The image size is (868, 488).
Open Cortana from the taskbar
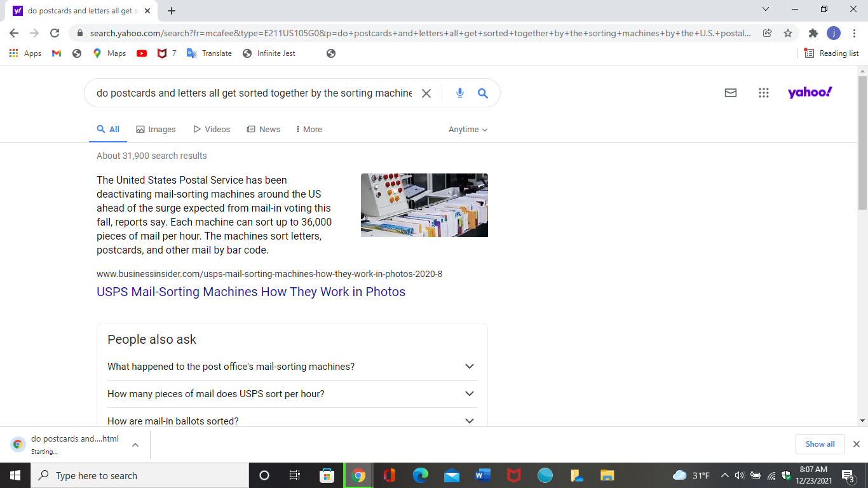pos(264,475)
